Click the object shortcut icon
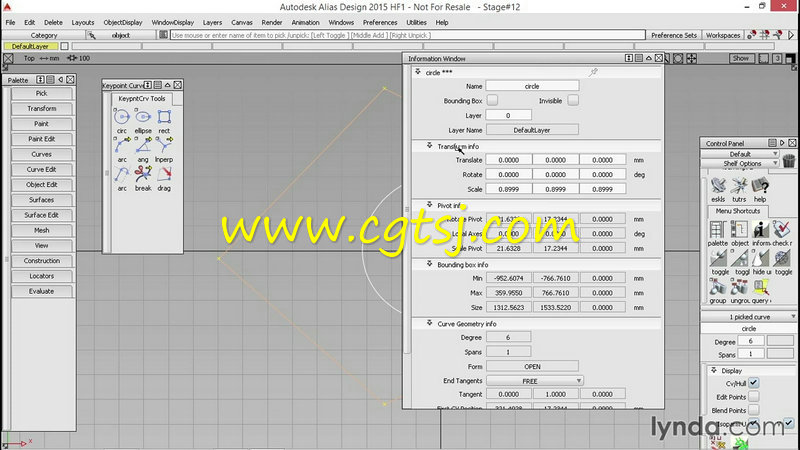Image resolution: width=800 pixels, height=450 pixels. [739, 230]
